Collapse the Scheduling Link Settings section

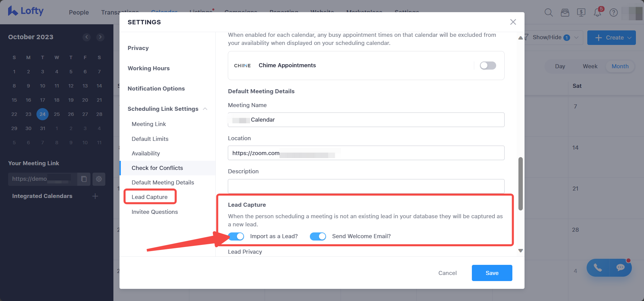point(206,109)
